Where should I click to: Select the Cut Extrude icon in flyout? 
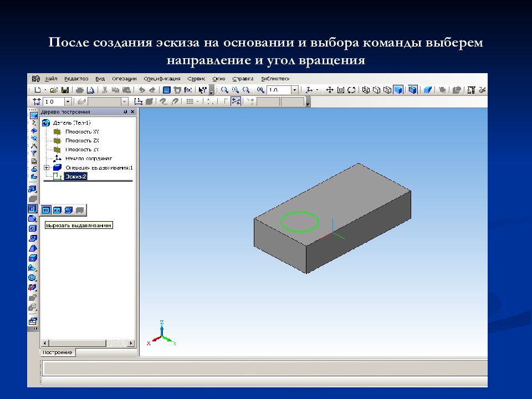point(46,211)
